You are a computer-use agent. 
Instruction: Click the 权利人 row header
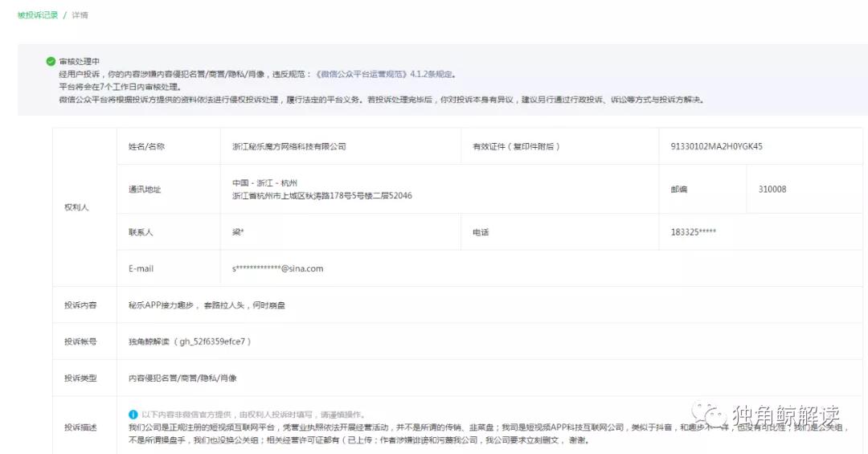84,207
